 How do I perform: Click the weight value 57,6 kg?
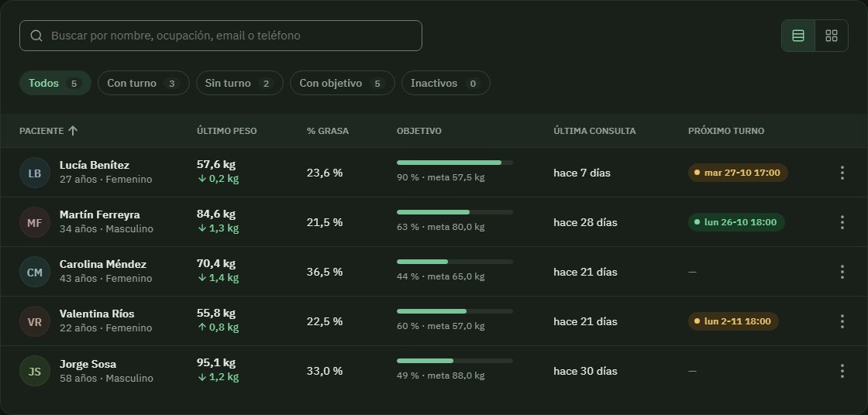coord(216,164)
